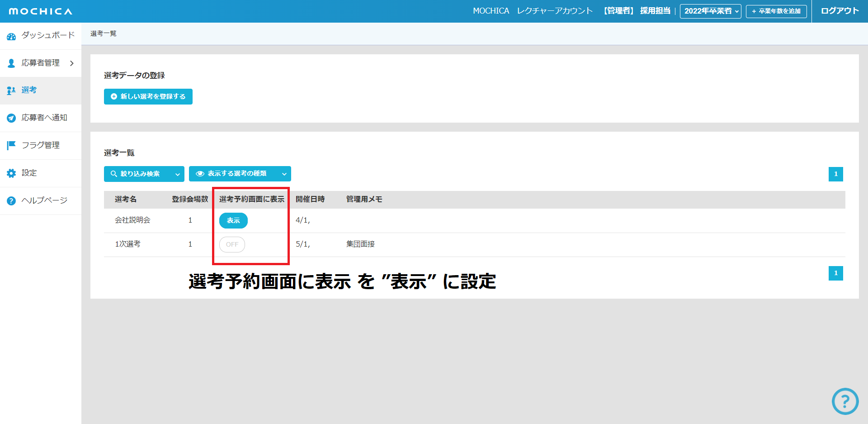Open the 応募者へ通知 menu item

coord(44,118)
